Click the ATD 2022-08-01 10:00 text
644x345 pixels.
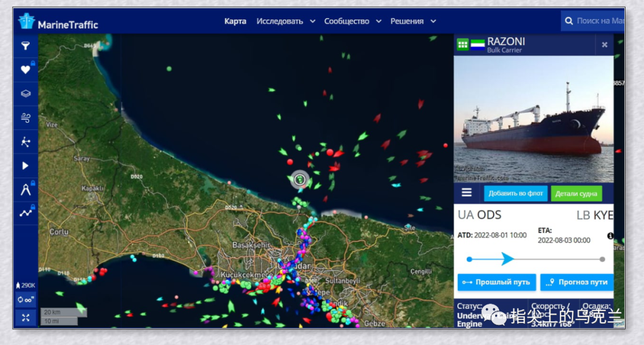coord(492,235)
